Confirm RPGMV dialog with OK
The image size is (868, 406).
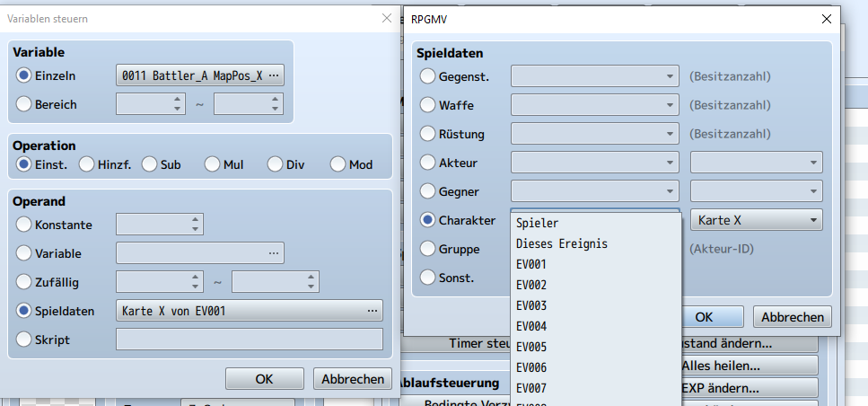(712, 317)
